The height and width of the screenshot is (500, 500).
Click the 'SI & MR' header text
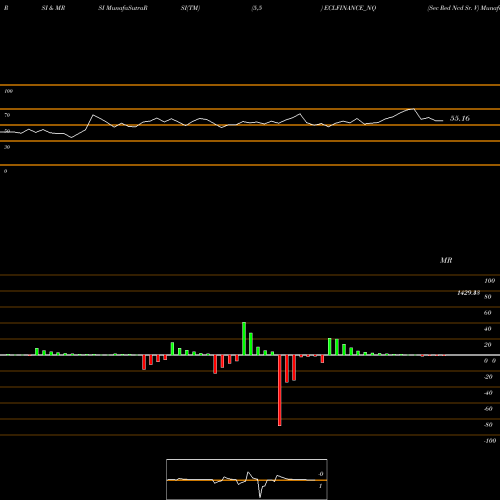(53, 8)
